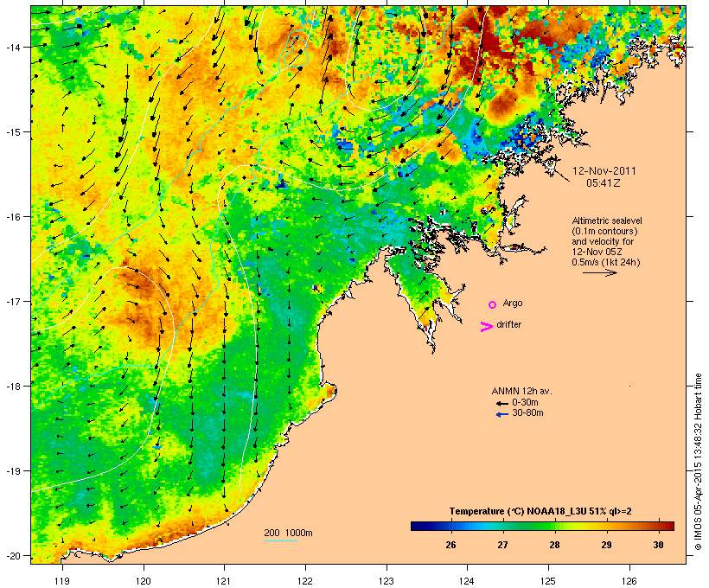Click the 26 degree colorbar label

pos(450,545)
